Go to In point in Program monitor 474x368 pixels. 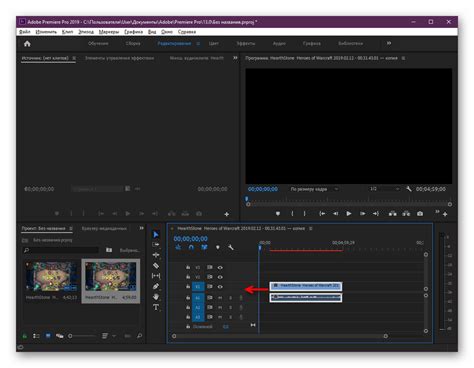tap(322, 213)
